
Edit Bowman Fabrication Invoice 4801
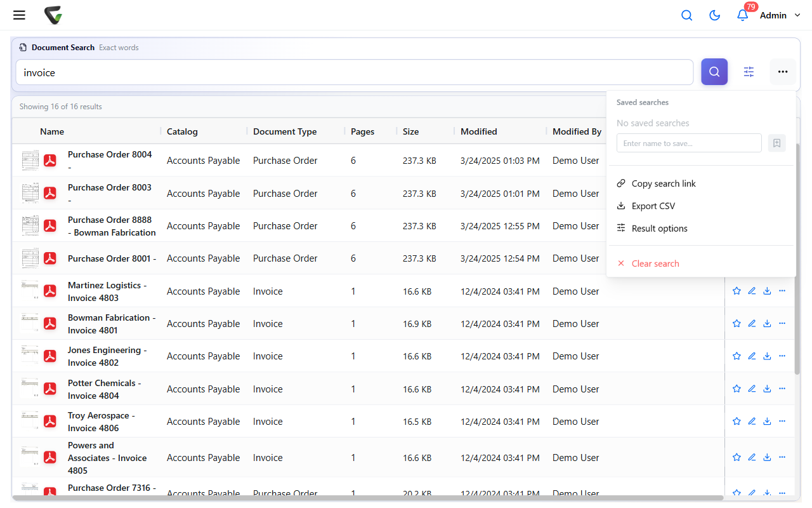pyautogui.click(x=752, y=323)
